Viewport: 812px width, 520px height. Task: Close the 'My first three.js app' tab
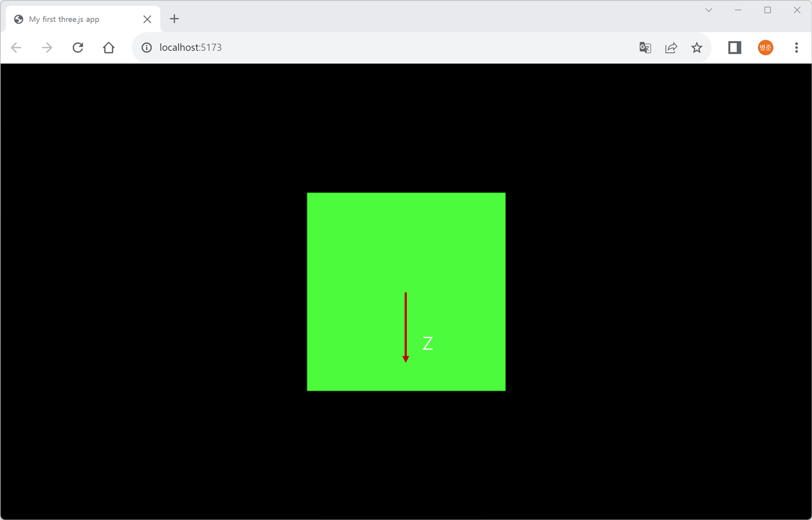pos(147,19)
